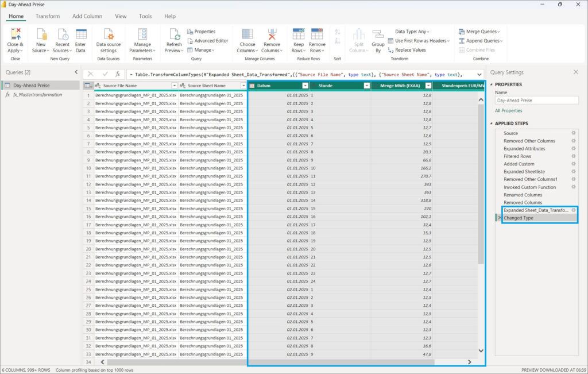The image size is (588, 374).
Task: Open the All Properties link
Action: [x=509, y=111]
